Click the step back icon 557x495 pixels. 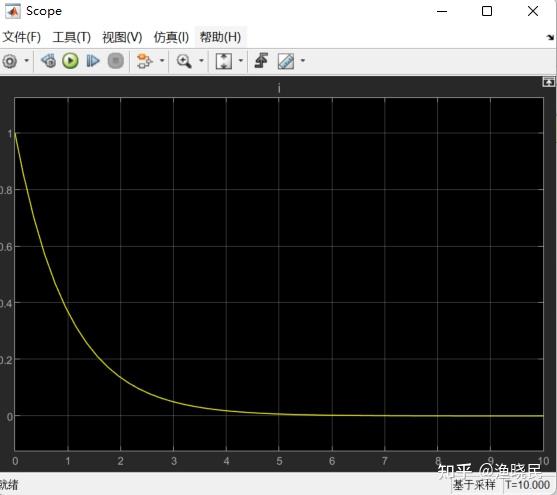[48, 61]
